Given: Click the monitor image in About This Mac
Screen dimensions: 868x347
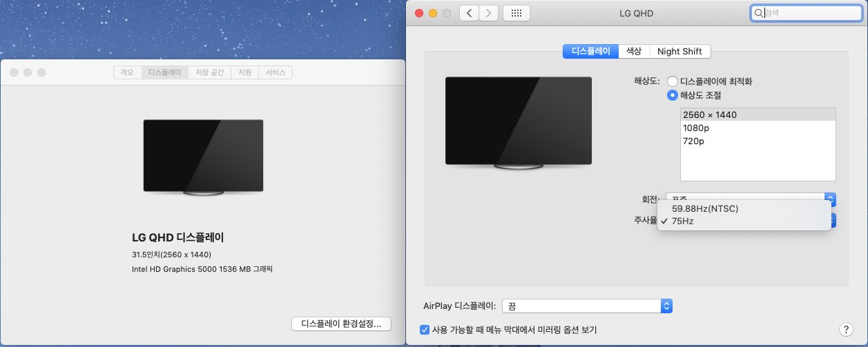Looking at the screenshot, I should tap(203, 157).
